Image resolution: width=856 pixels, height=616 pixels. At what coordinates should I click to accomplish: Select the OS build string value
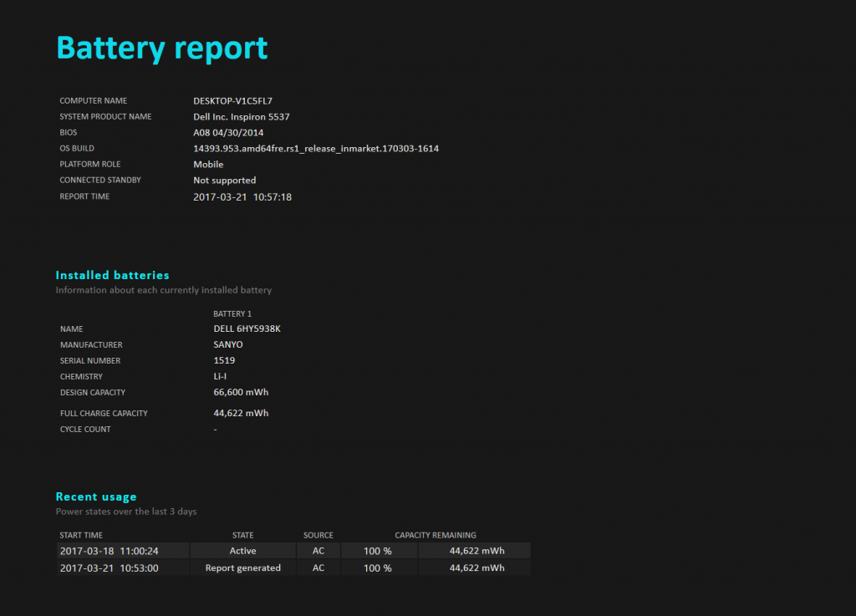click(316, 149)
